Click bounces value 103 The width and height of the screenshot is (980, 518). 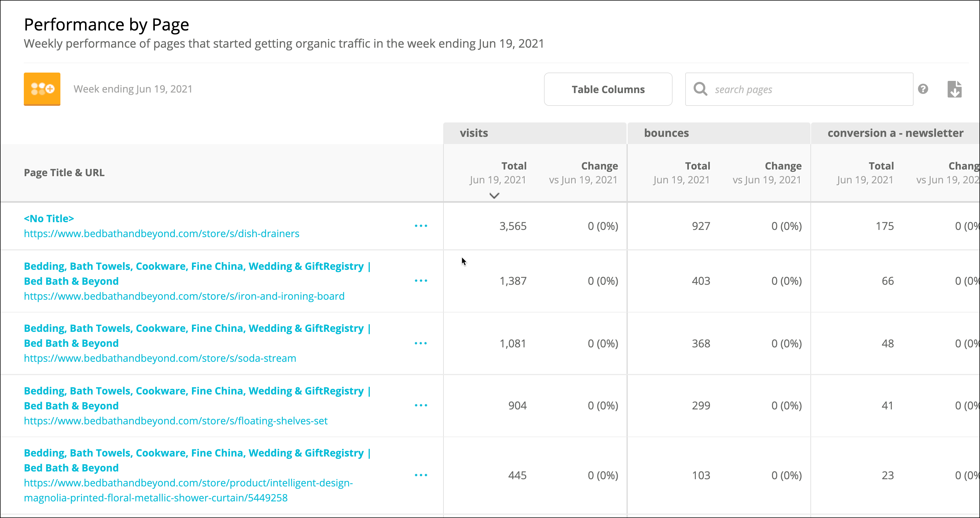[701, 475]
